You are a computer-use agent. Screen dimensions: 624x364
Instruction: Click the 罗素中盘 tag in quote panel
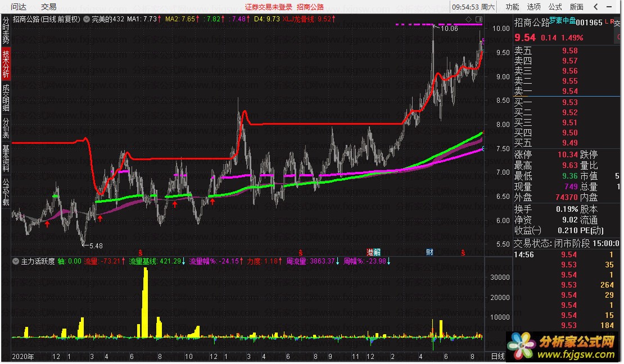point(562,21)
